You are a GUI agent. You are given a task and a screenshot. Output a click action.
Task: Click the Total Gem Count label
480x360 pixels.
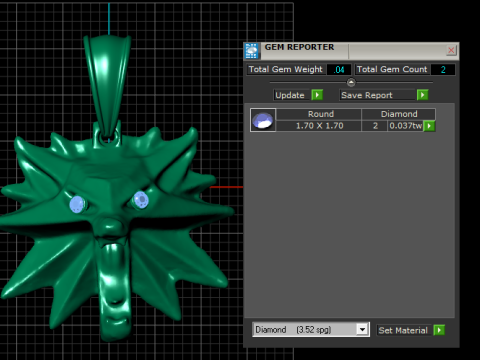tap(392, 69)
